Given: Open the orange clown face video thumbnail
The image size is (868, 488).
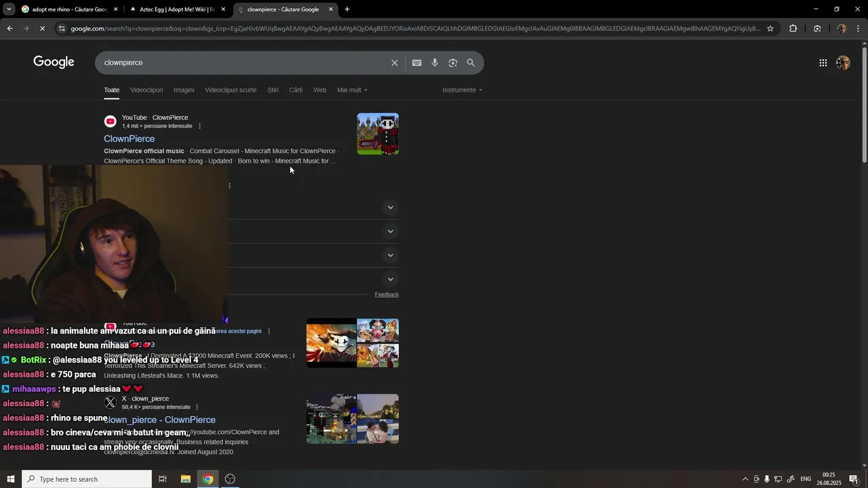Looking at the screenshot, I should (x=332, y=343).
